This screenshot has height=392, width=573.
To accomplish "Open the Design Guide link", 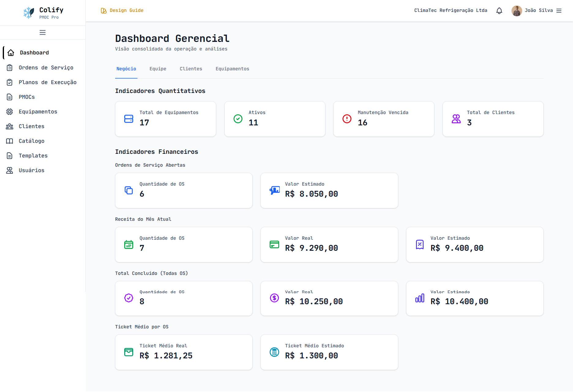I will [x=122, y=10].
